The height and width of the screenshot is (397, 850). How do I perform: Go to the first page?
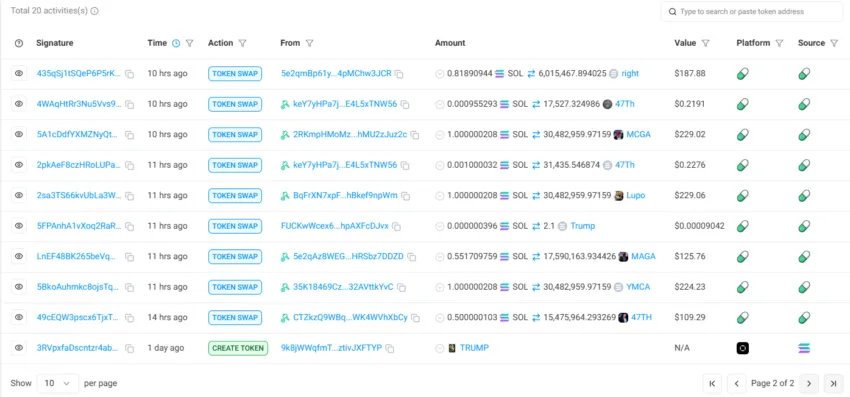[x=712, y=383]
